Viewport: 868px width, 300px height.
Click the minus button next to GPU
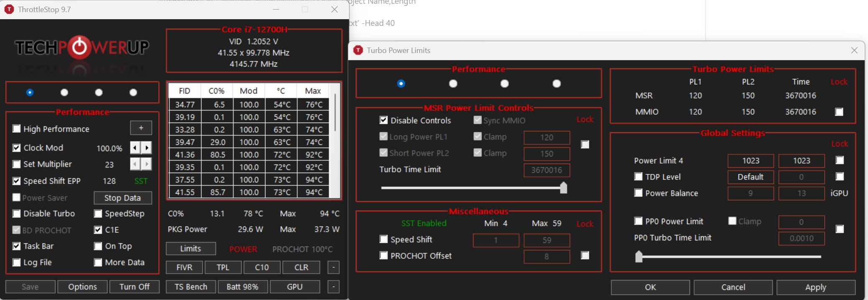333,287
